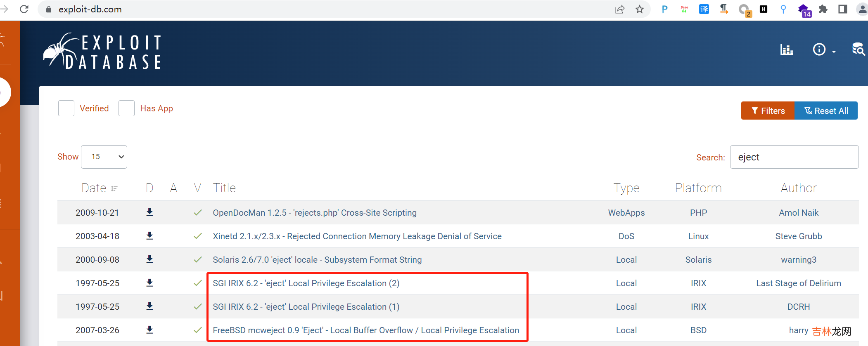Viewport: 868px width, 346px height.
Task: Click the date 2009-10-21
Action: [x=97, y=213]
